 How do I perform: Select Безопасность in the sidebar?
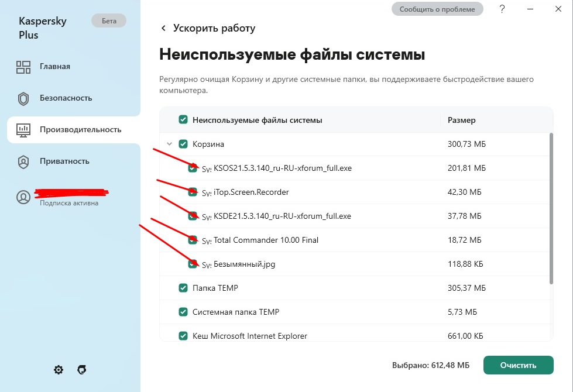[66, 98]
